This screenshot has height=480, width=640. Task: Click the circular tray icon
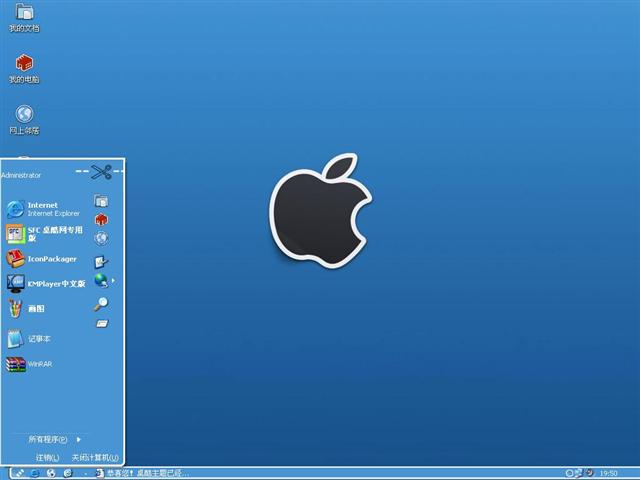569,473
